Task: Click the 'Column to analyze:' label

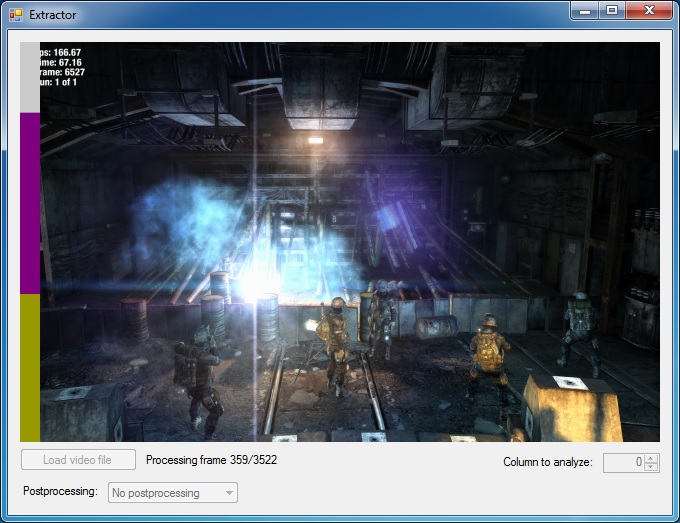Action: click(x=548, y=462)
